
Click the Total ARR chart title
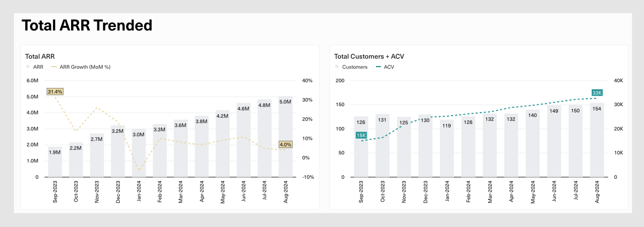(x=40, y=56)
